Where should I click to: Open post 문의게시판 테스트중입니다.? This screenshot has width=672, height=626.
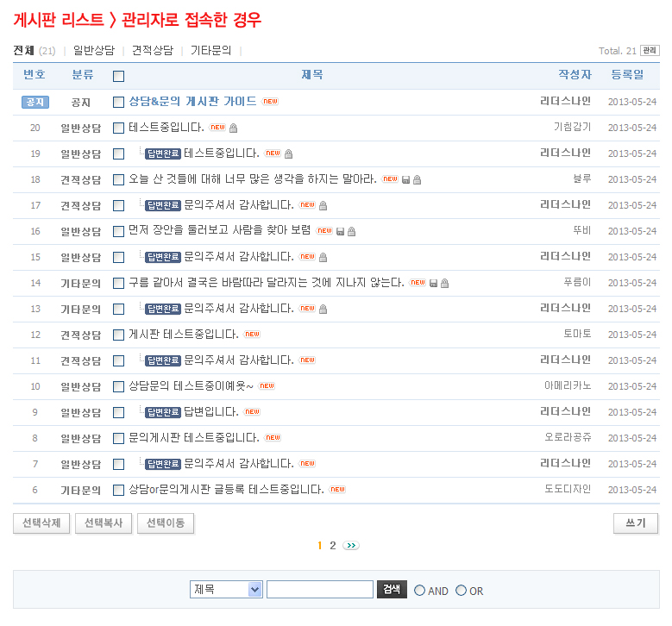(x=194, y=437)
